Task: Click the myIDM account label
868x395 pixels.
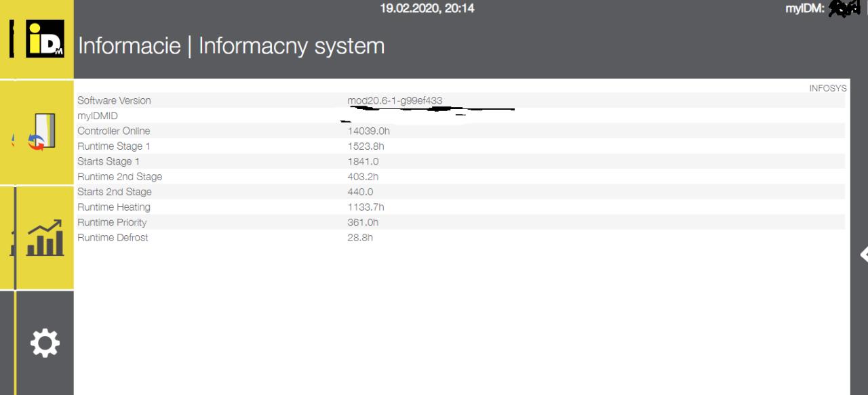Action: pyautogui.click(x=805, y=9)
